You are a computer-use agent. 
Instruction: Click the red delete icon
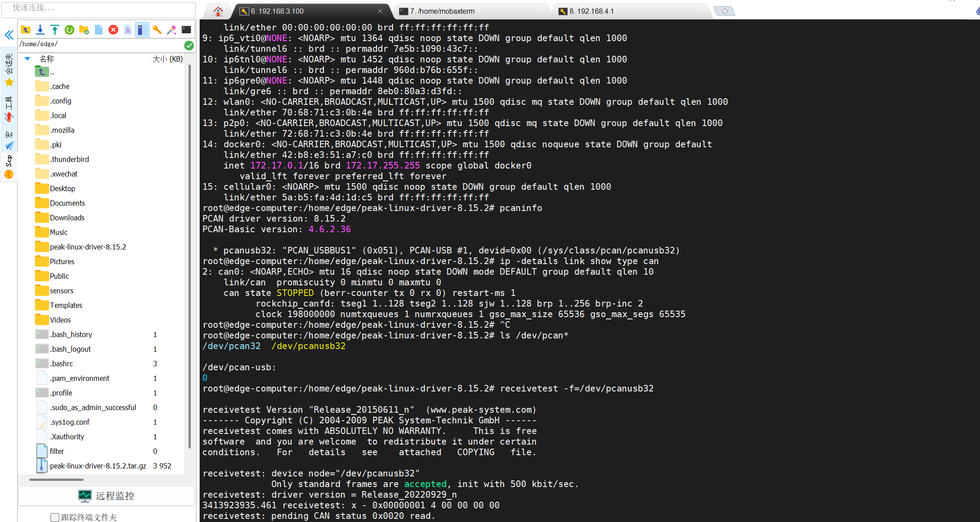pyautogui.click(x=113, y=30)
